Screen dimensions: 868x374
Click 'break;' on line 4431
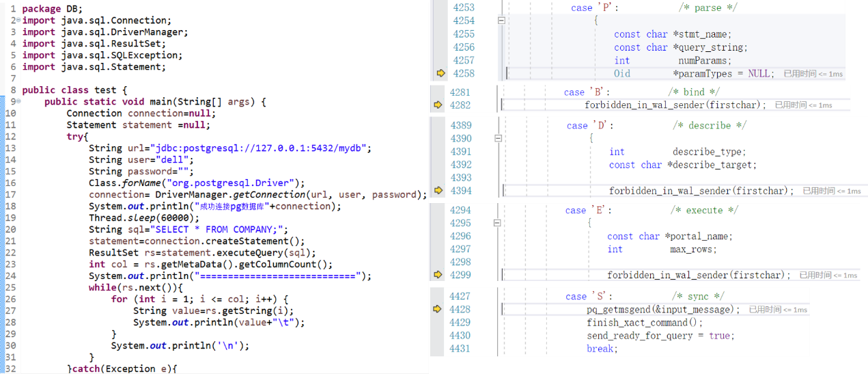tap(602, 349)
